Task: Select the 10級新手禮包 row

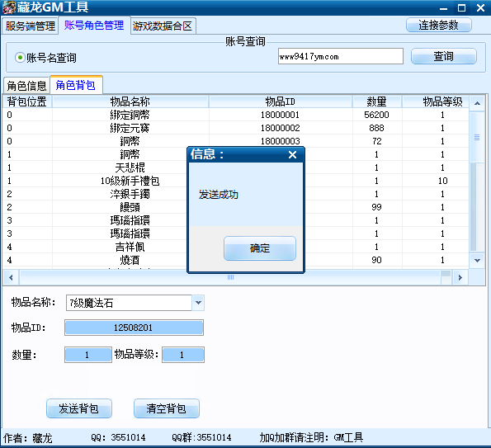Action: [236, 181]
